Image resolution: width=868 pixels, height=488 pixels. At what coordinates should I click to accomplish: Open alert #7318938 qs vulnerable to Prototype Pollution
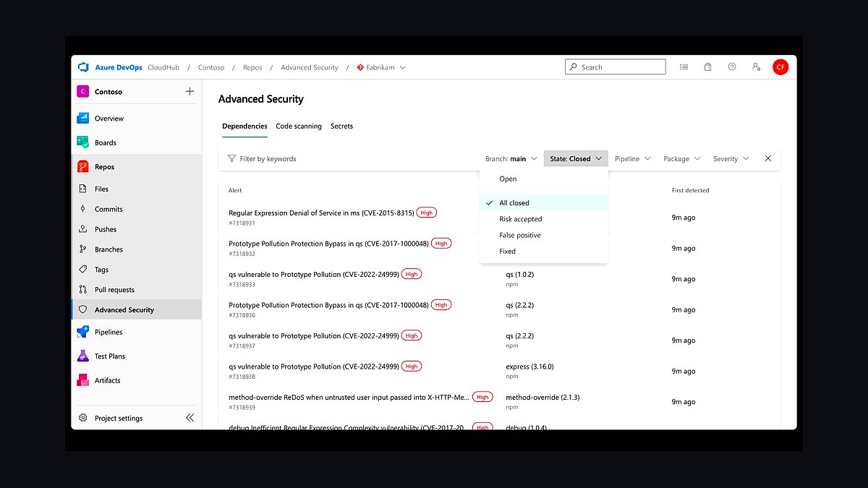(x=314, y=367)
